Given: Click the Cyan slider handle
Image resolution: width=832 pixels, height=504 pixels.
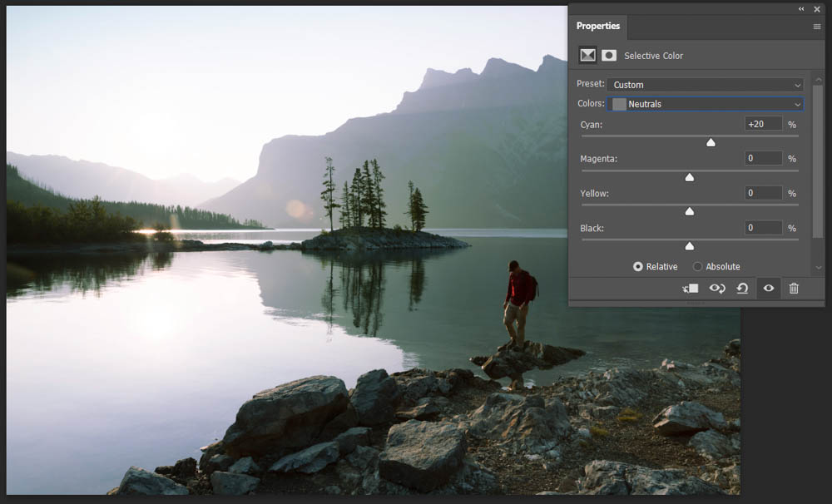Looking at the screenshot, I should click(x=711, y=142).
